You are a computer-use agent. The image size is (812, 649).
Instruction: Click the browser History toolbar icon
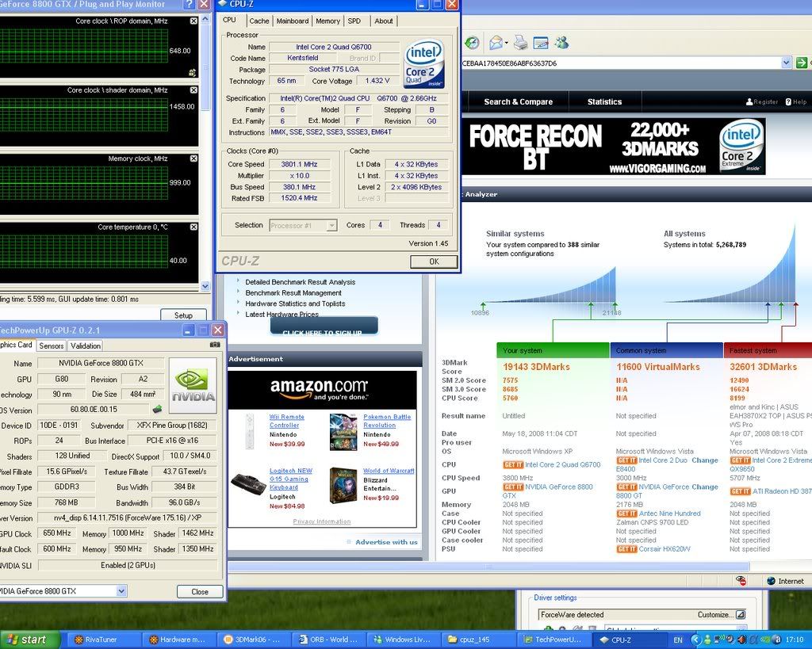click(471, 43)
